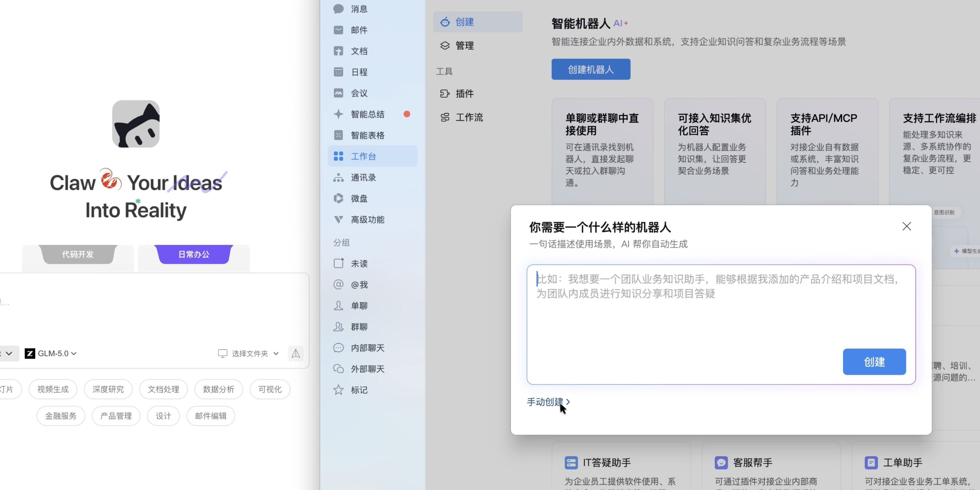Screen dimensions: 980x490
Task: Click the 通讯录 contacts icon
Action: click(x=338, y=178)
